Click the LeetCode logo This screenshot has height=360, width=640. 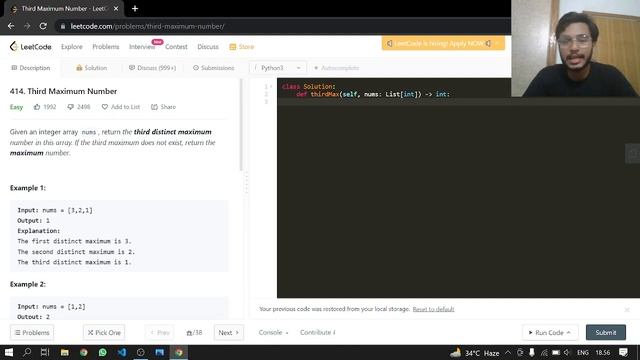(31, 47)
